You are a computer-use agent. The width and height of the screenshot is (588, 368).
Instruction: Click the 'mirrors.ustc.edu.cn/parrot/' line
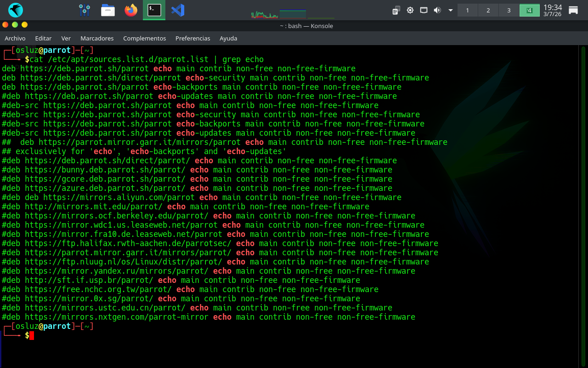pos(197,308)
